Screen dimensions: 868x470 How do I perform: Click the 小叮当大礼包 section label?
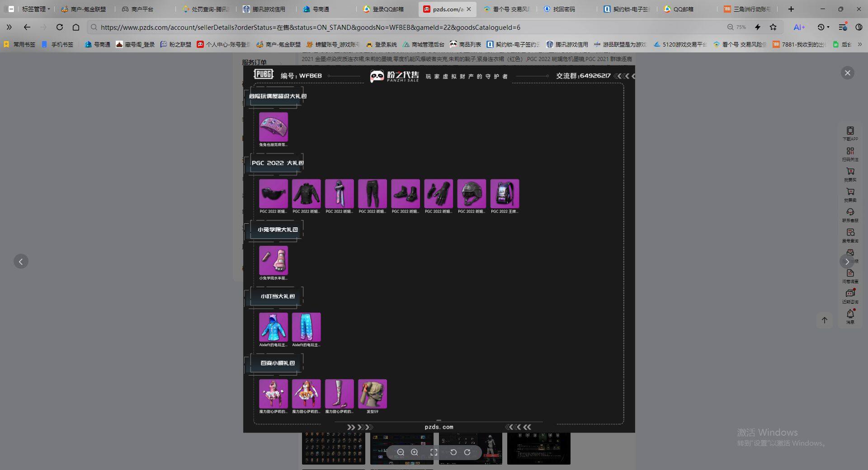click(x=278, y=296)
